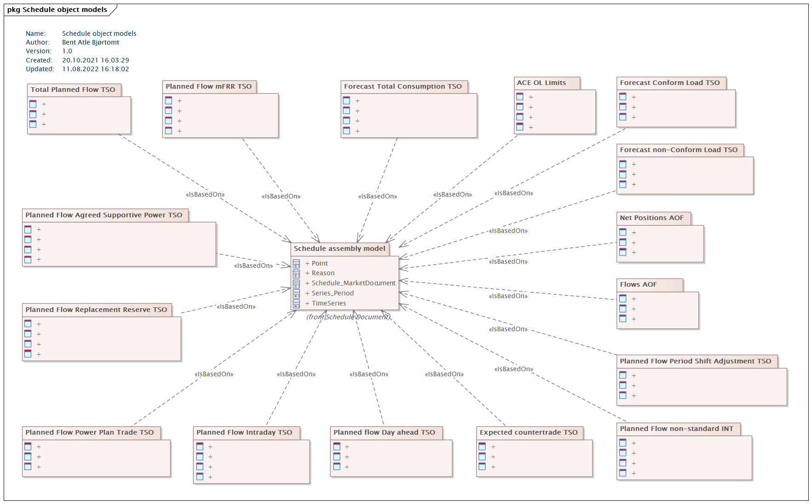Click last diagram icon in Planned Flow mFRR TSO
The width and height of the screenshot is (812, 504).
point(169,131)
